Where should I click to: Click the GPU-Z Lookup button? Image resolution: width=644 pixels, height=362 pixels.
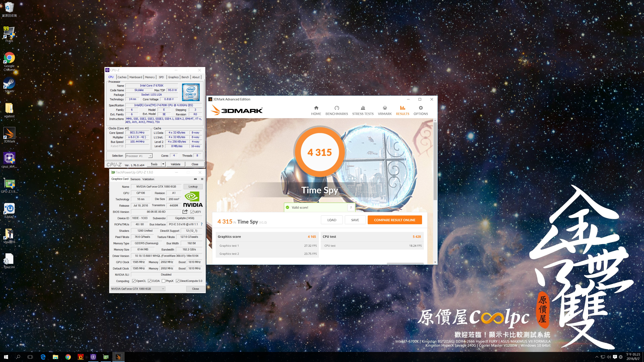pyautogui.click(x=193, y=187)
